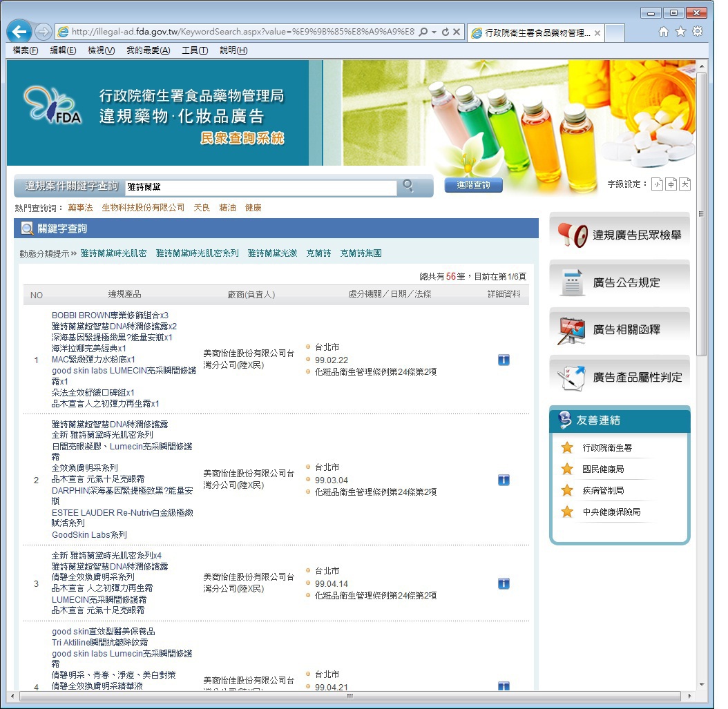Screen dimensions: 728x709
Task: Open the 檢視(V) menu
Action: [102, 50]
